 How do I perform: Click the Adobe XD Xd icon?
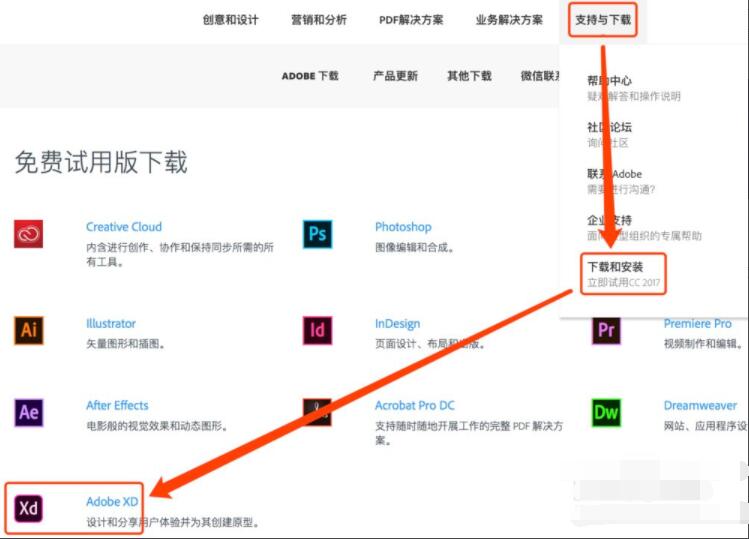[x=28, y=508]
